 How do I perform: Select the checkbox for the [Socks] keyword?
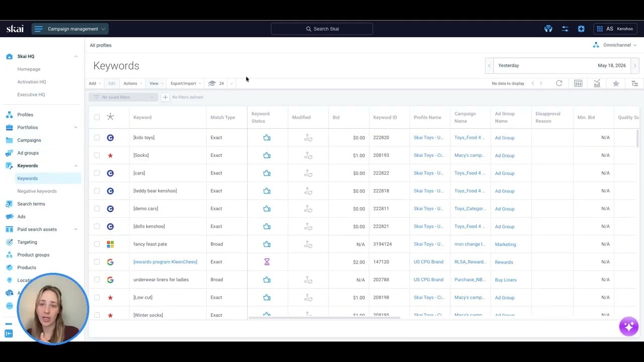(x=97, y=155)
